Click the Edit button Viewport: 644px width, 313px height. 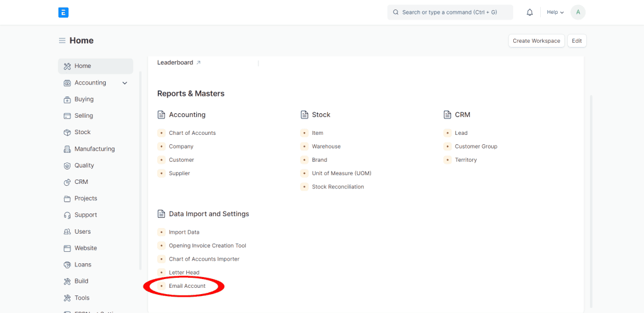tap(577, 41)
